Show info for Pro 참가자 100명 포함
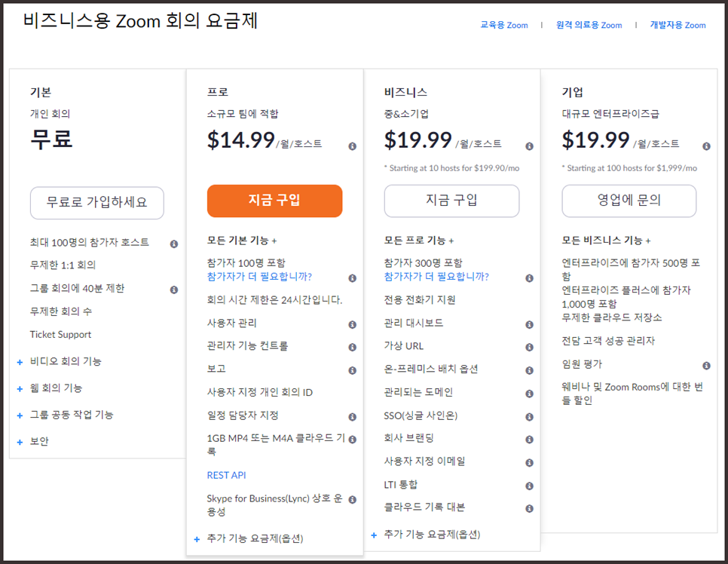This screenshot has height=564, width=728. 353,278
